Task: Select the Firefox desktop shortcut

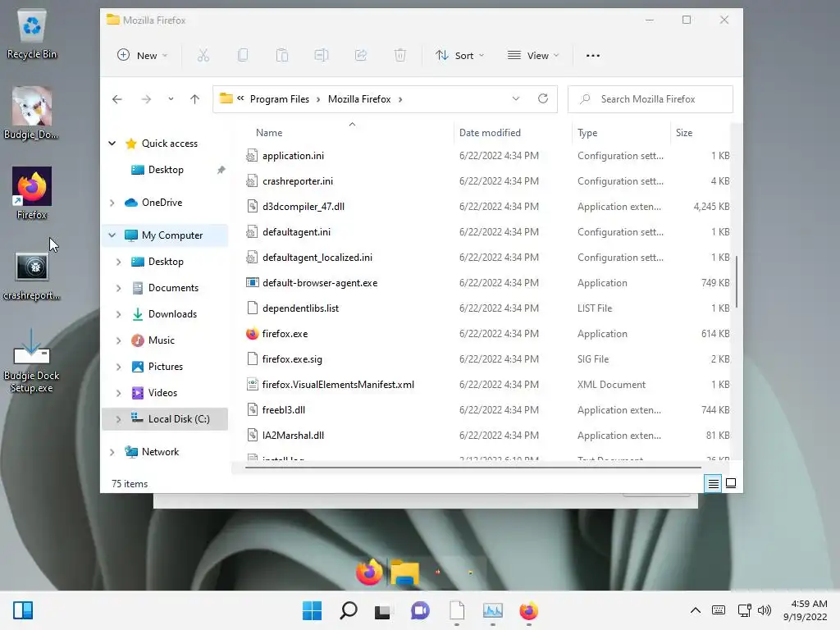Action: 32,194
